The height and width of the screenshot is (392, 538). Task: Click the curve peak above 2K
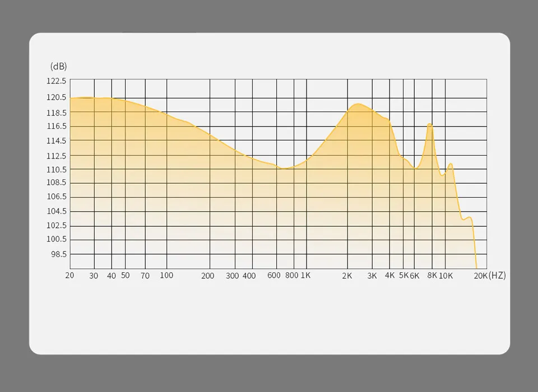[358, 104]
